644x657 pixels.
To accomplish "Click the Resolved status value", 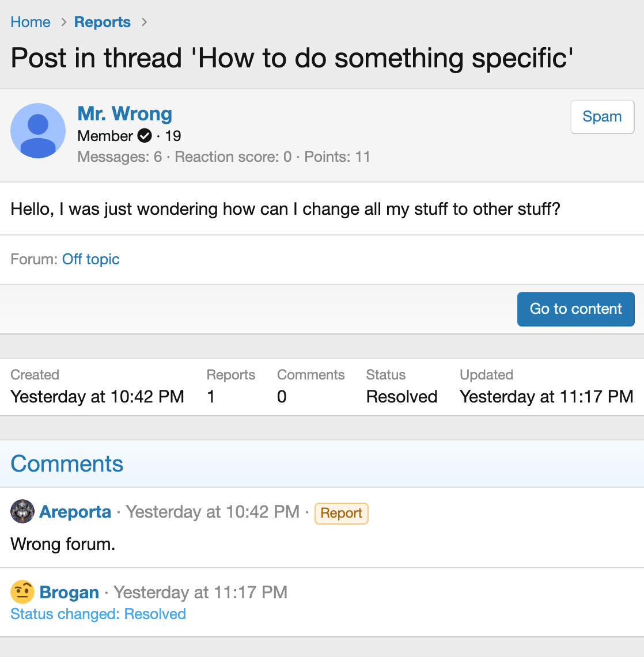I will tap(401, 397).
